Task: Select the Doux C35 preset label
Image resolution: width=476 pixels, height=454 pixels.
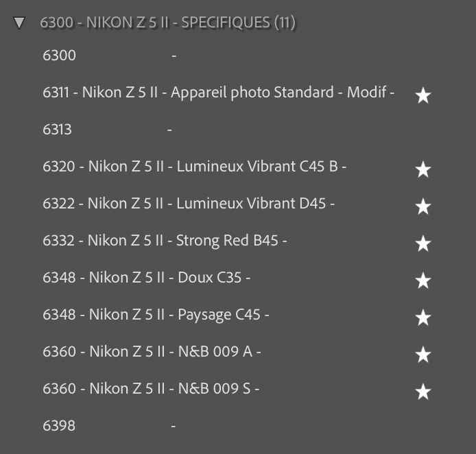Action: click(146, 278)
